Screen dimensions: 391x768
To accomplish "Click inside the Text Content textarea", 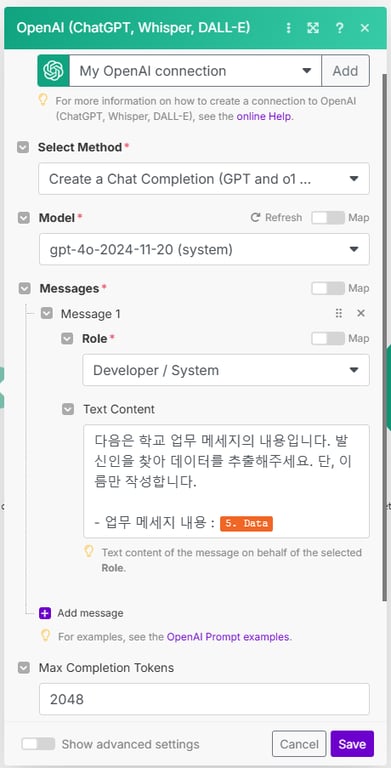I will pos(226,481).
